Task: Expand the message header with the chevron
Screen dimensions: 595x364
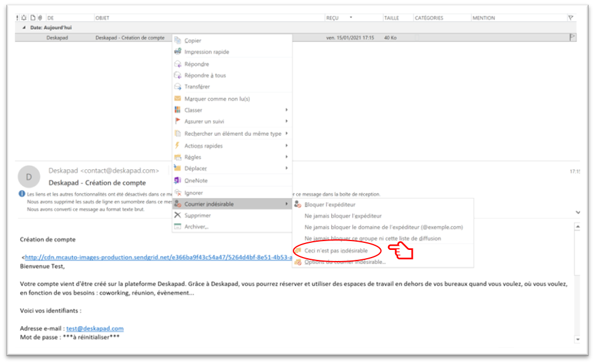Action: click(577, 212)
